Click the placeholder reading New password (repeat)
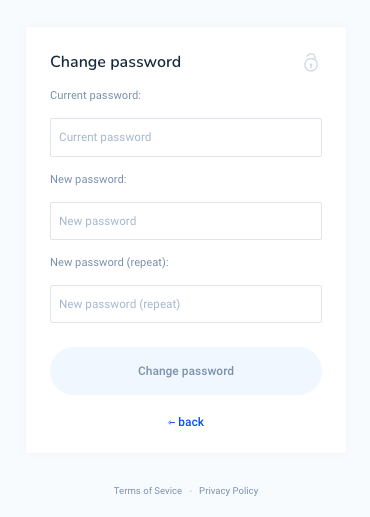370x517 pixels. pos(120,304)
